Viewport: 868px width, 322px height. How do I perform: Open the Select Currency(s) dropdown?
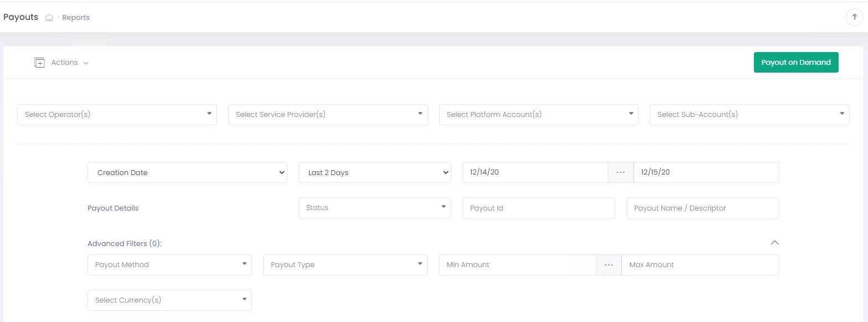click(x=170, y=300)
